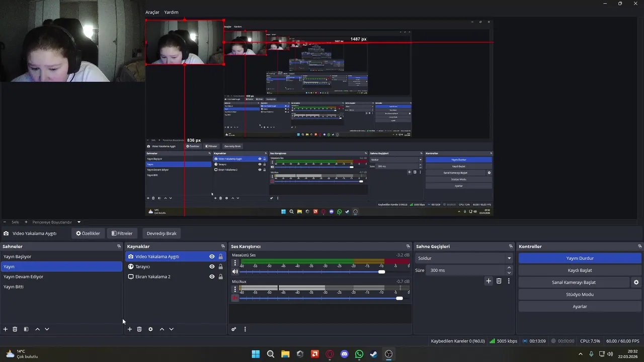The width and height of the screenshot is (644, 362).
Task: Open Araçlar menu
Action: coord(152,12)
